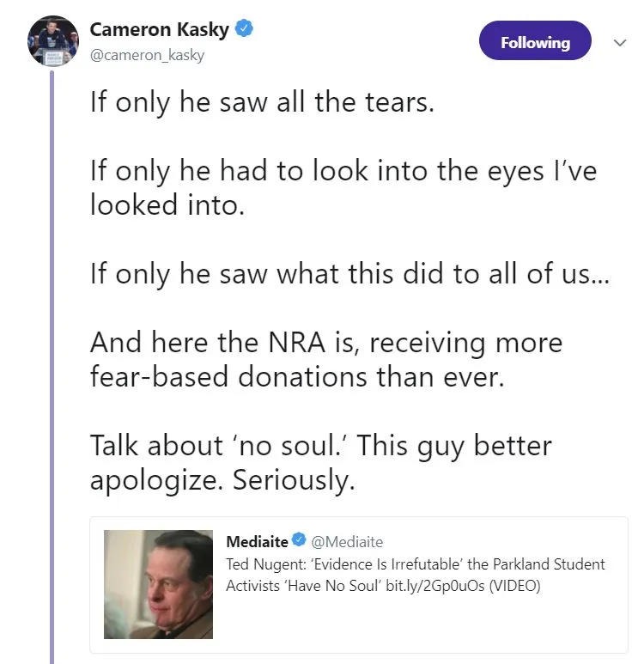Expand the tweet options chevron
This screenshot has width=644, height=664.
coord(619,43)
